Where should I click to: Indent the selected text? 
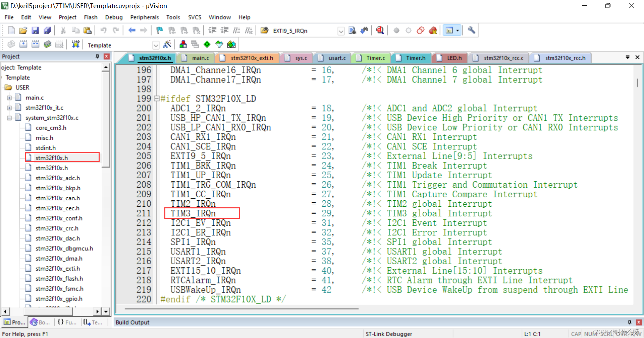(x=212, y=30)
